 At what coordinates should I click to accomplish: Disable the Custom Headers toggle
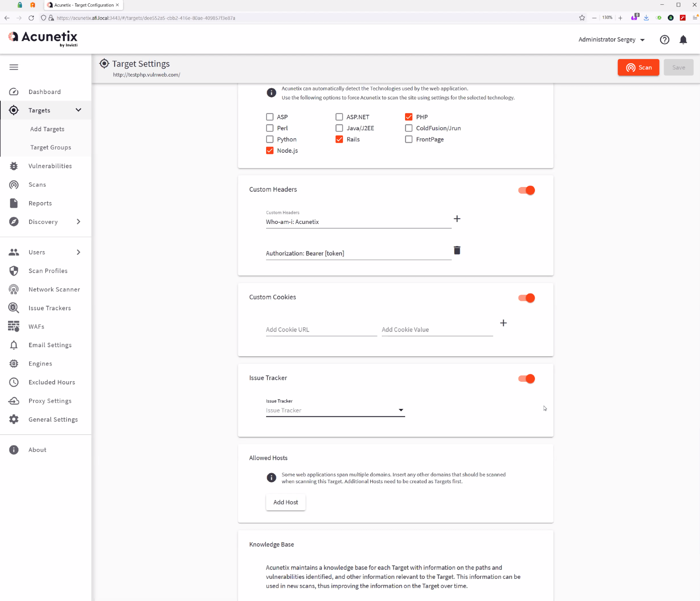click(526, 190)
